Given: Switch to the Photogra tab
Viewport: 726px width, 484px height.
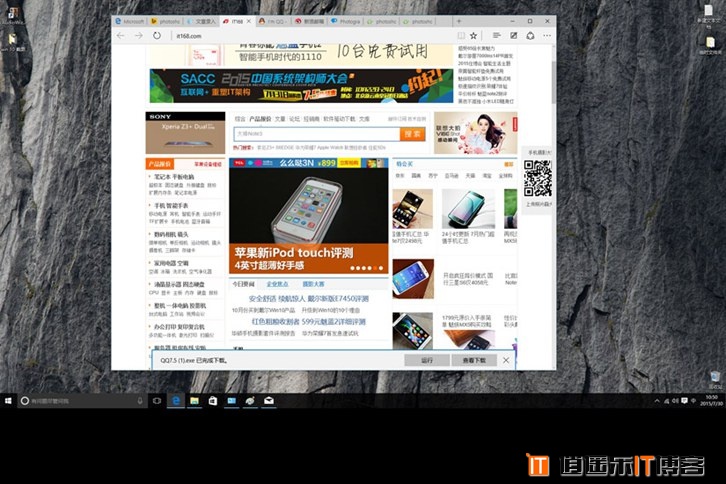Looking at the screenshot, I should click(x=346, y=21).
